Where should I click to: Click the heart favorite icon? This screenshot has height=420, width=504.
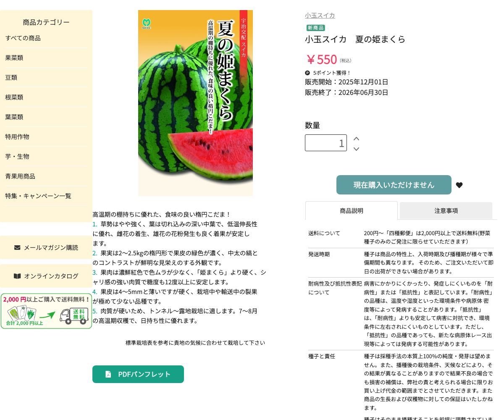459,185
